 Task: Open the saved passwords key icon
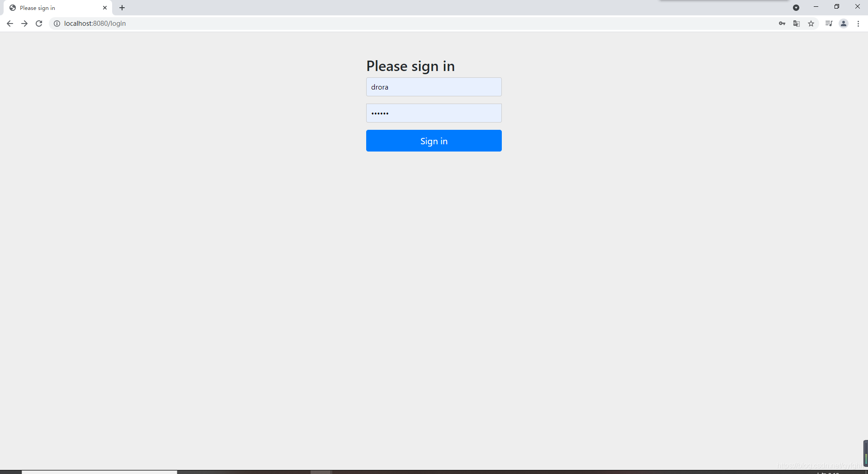click(x=782, y=24)
